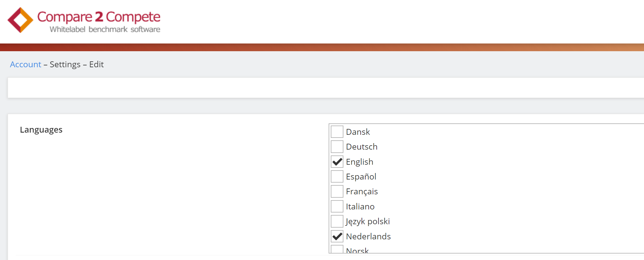Screen dimensions: 644x260
Task: Click the Compare 2 Compete logo text
Action: click(99, 17)
